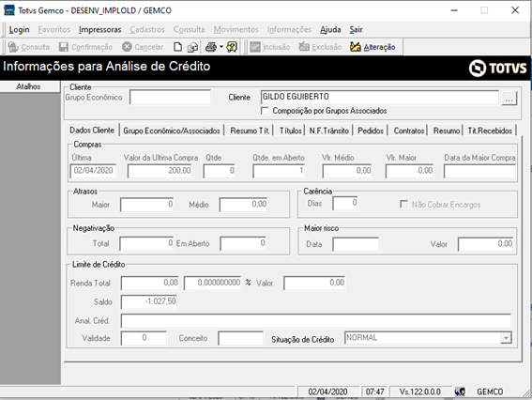Screen dimensions: 532x400
Task: Click the Vlr. Maior field
Action: pyautogui.click(x=409, y=171)
